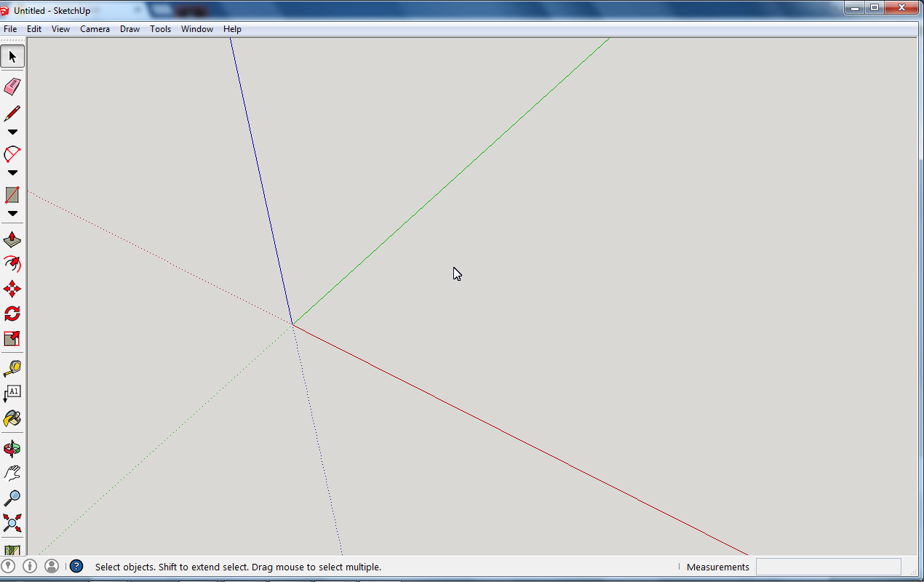Pick the Paint Bucket tool

tap(12, 418)
